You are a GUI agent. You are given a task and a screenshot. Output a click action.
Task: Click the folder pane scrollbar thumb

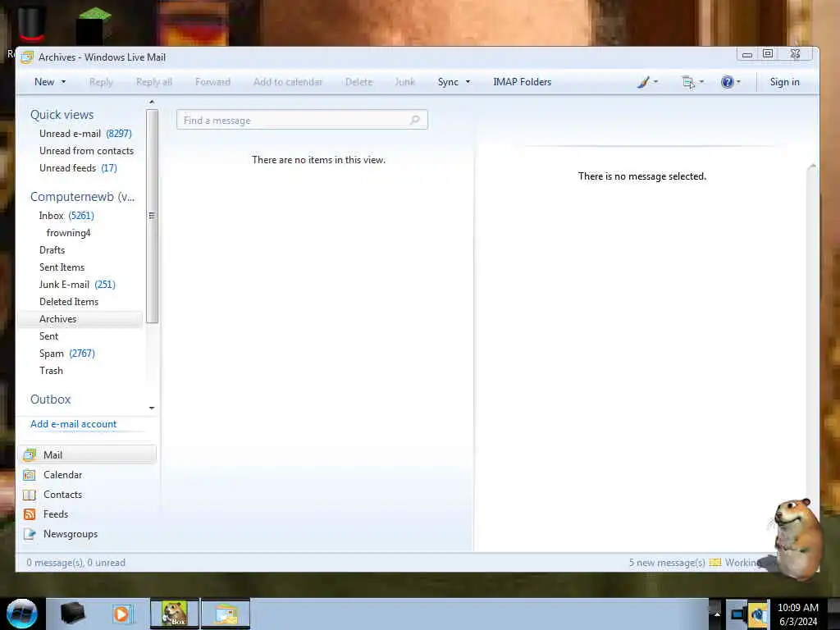(x=152, y=216)
